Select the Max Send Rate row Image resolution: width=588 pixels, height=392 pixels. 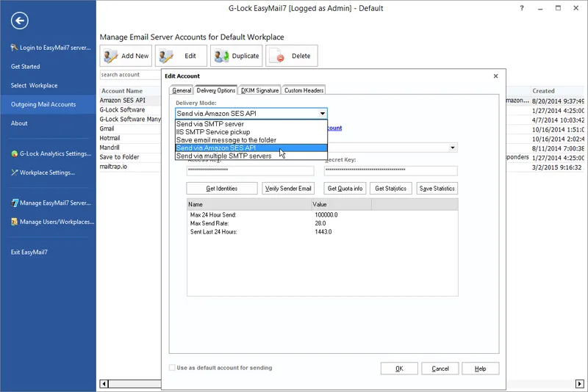[x=322, y=223]
